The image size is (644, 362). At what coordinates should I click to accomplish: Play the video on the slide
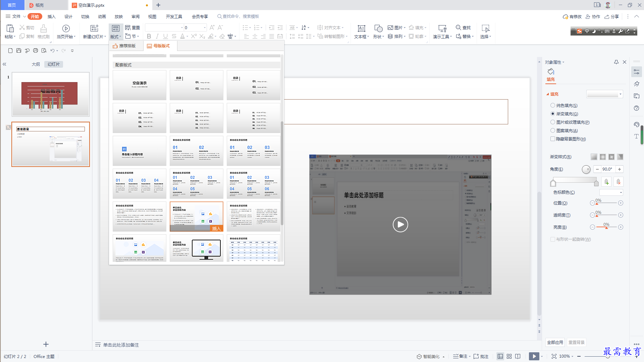click(x=400, y=225)
